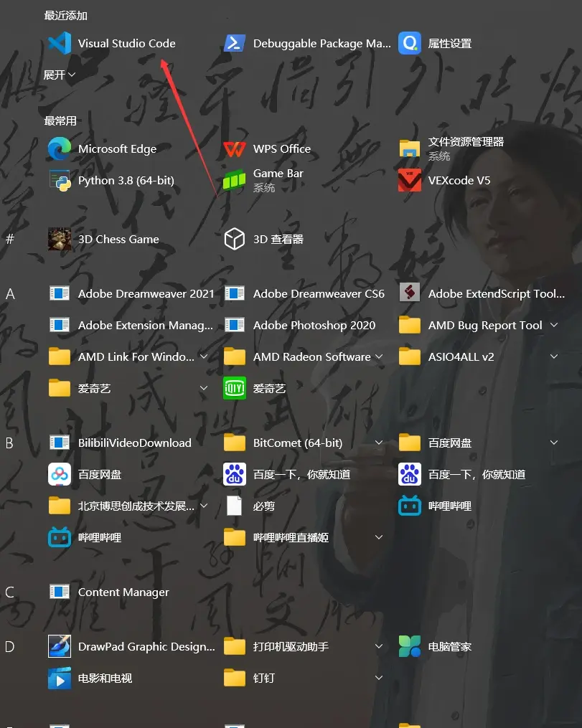Open the 必剪 file icon
Screen dimensions: 582x728
pyautogui.click(x=235, y=506)
